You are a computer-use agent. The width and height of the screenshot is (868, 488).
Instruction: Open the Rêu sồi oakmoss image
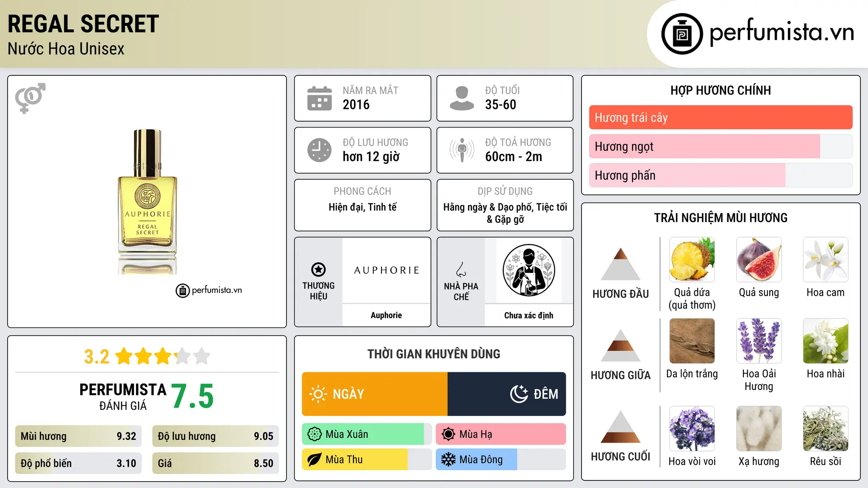coord(826,429)
